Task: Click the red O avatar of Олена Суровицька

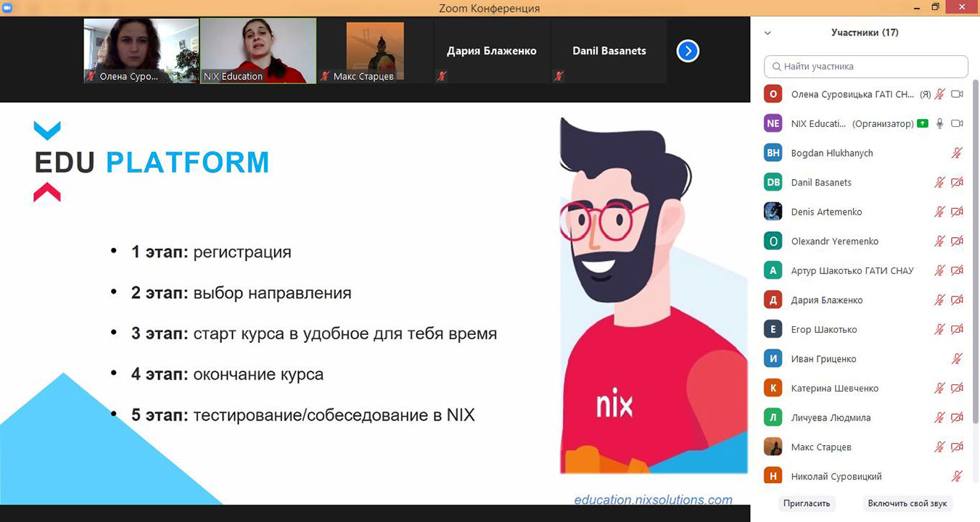Action: 773,94
